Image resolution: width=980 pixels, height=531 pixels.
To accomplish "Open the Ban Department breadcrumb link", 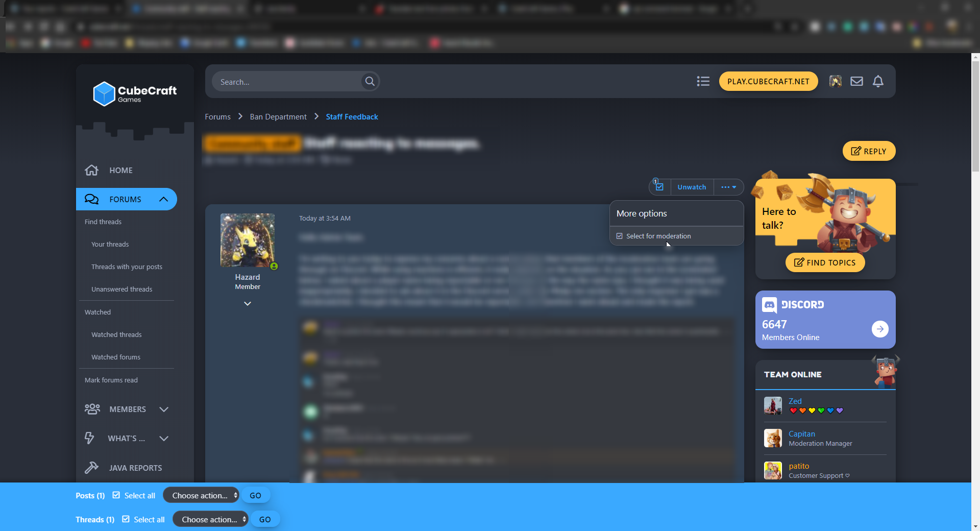I will [x=278, y=116].
